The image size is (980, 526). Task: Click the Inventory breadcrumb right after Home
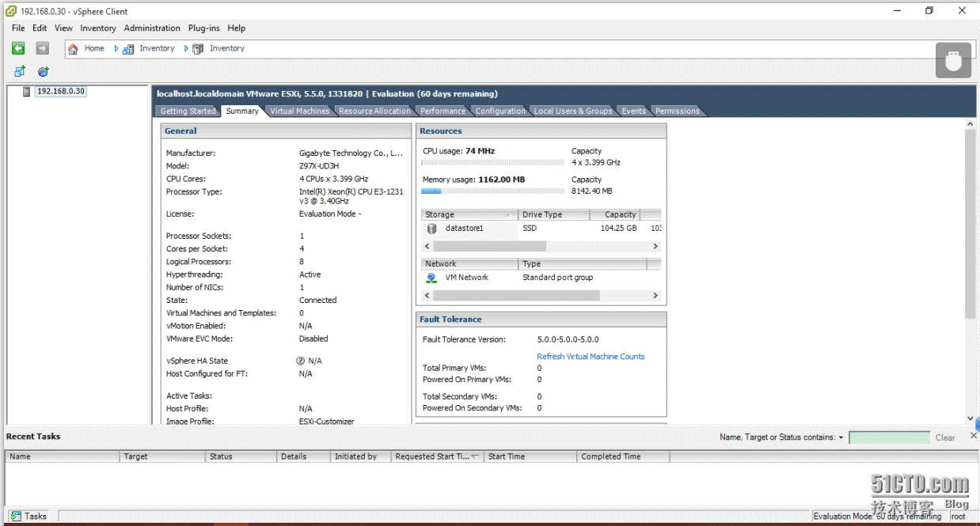click(157, 49)
